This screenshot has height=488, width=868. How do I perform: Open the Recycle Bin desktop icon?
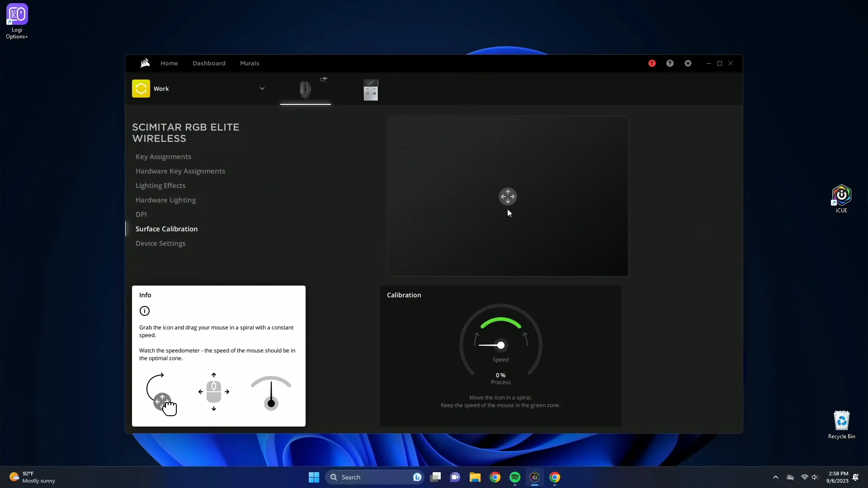pyautogui.click(x=841, y=425)
